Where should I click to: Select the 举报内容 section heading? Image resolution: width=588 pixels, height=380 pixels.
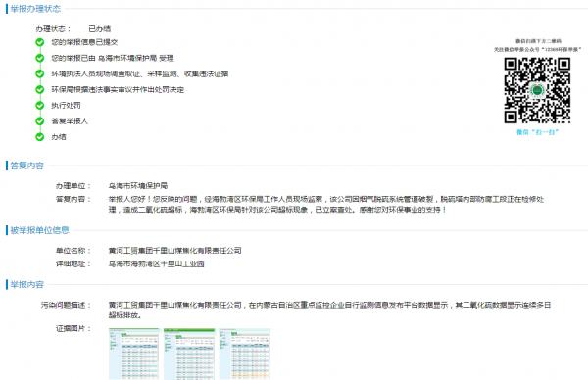coord(27,284)
